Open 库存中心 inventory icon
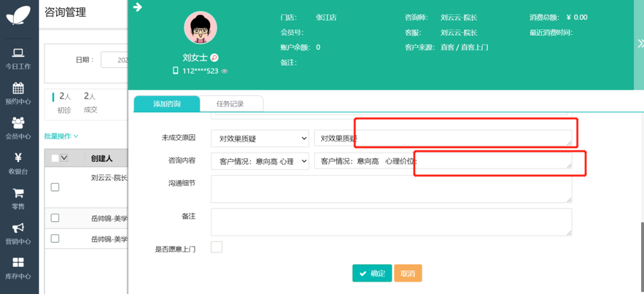This screenshot has width=644, height=294. tap(18, 268)
